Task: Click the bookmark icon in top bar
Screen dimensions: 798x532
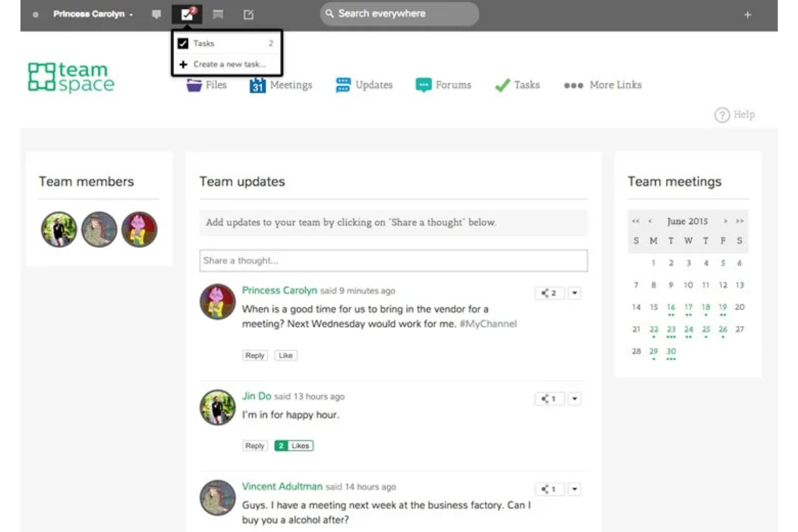Action: click(217, 14)
